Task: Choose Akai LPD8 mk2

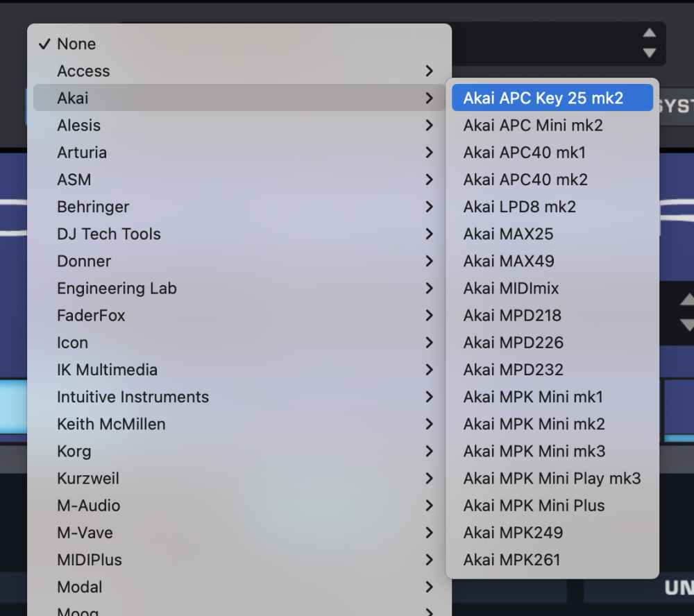Action: [552, 207]
